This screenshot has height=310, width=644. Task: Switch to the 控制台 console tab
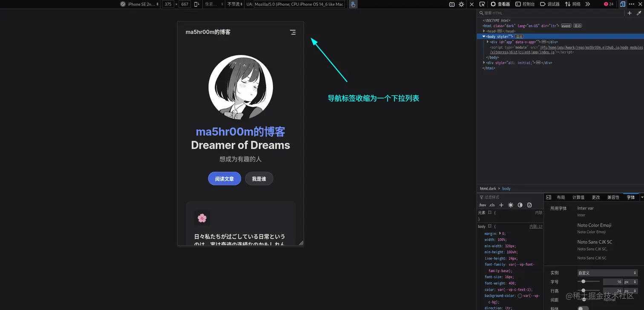tap(525, 4)
